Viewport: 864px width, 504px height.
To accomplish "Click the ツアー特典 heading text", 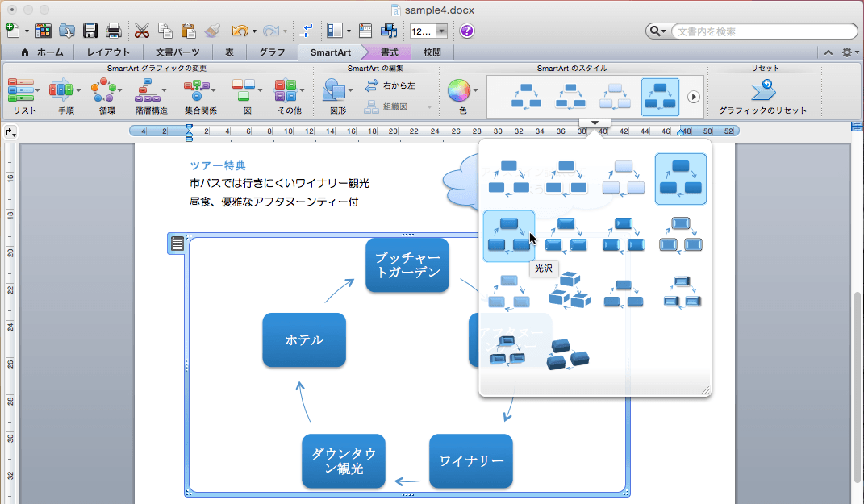I will pos(218,165).
